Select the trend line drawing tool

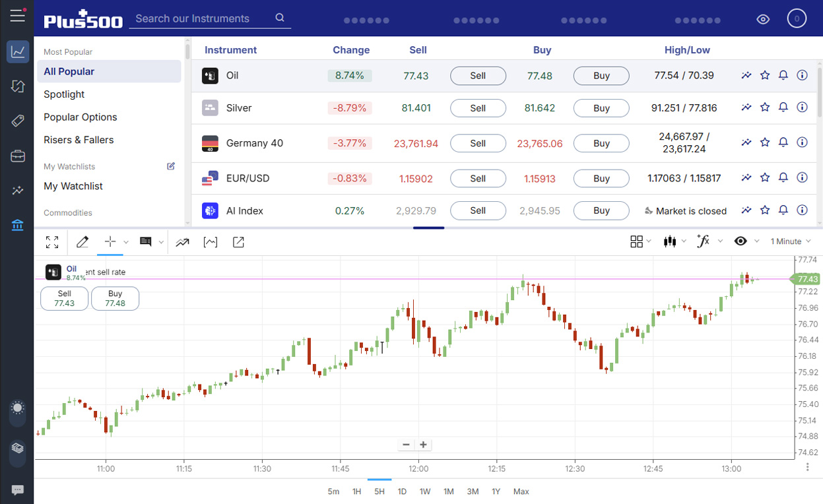coord(183,242)
